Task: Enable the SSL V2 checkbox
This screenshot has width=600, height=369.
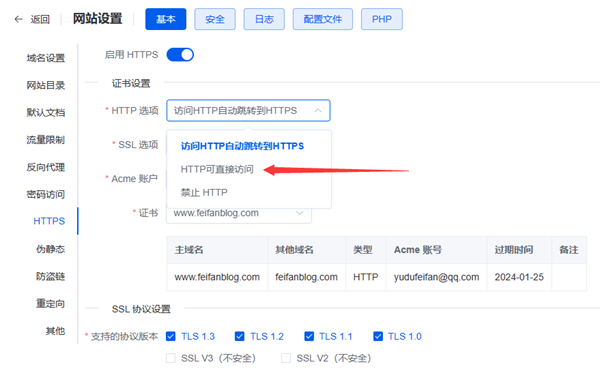Action: [x=286, y=358]
